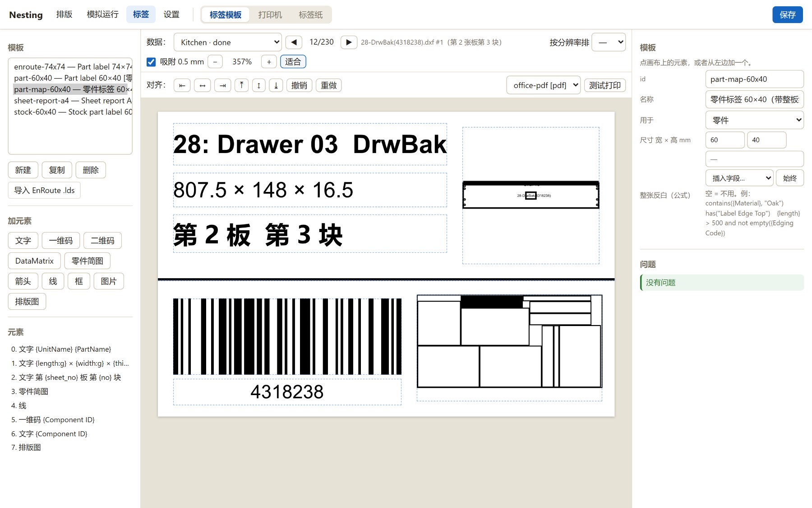Open the 插入字段 dropdown

click(x=740, y=178)
